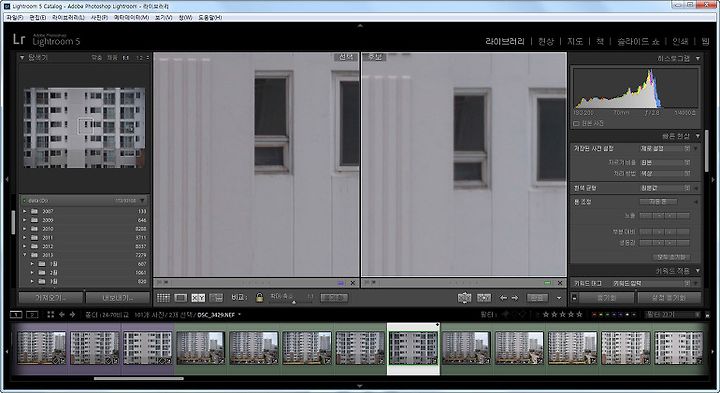Go forward using filmstrip right arrow

72,314
